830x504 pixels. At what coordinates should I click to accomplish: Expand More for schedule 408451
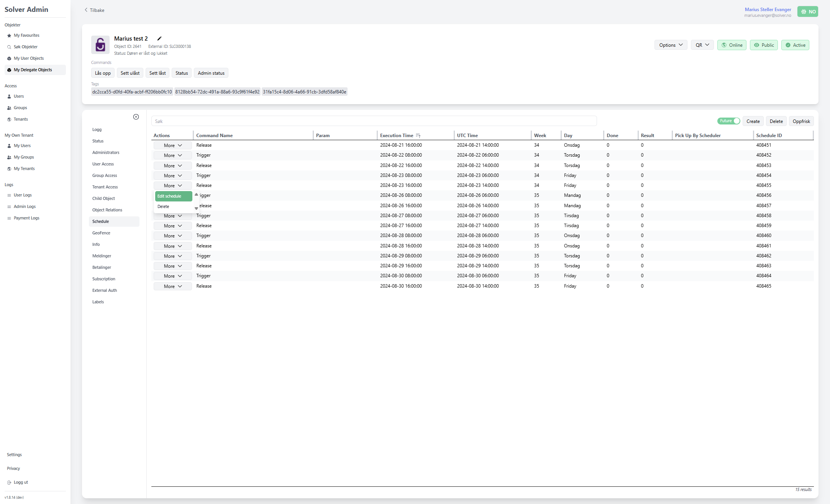[x=173, y=146]
